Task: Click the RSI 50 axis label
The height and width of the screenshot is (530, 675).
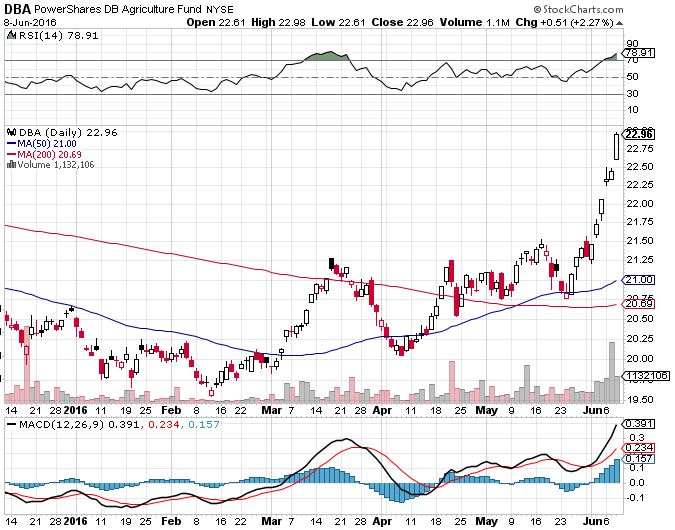Action: [x=632, y=77]
